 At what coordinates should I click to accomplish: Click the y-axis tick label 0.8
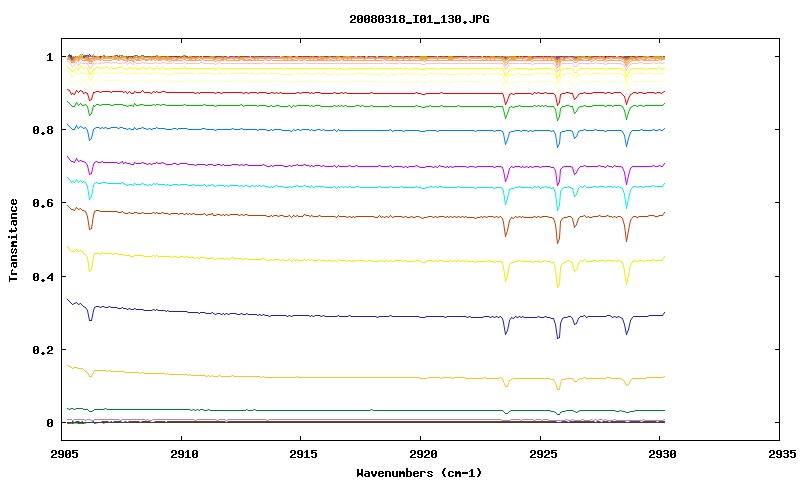tap(43, 130)
